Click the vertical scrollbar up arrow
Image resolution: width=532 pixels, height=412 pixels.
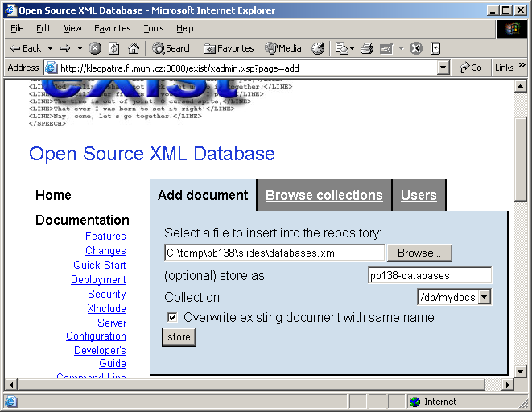point(520,86)
